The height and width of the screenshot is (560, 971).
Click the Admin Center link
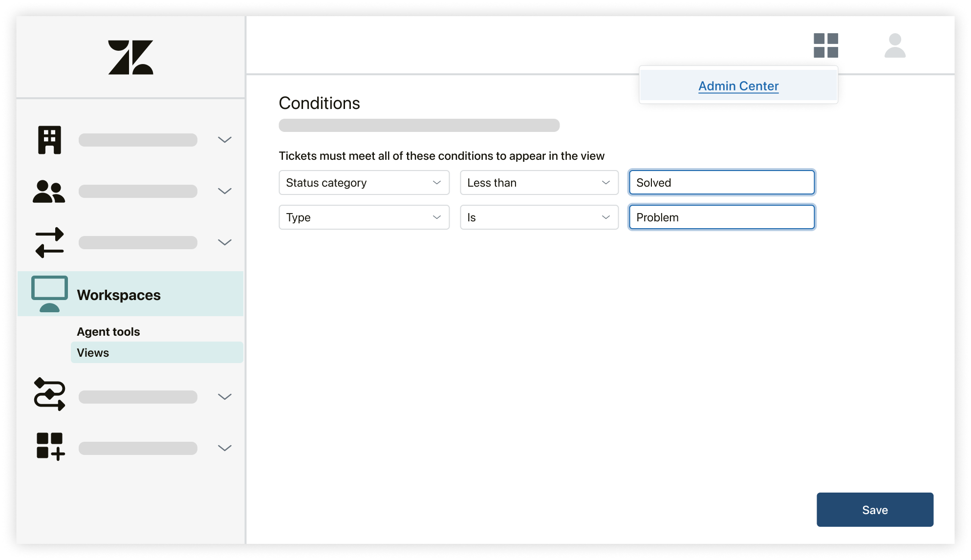(738, 86)
